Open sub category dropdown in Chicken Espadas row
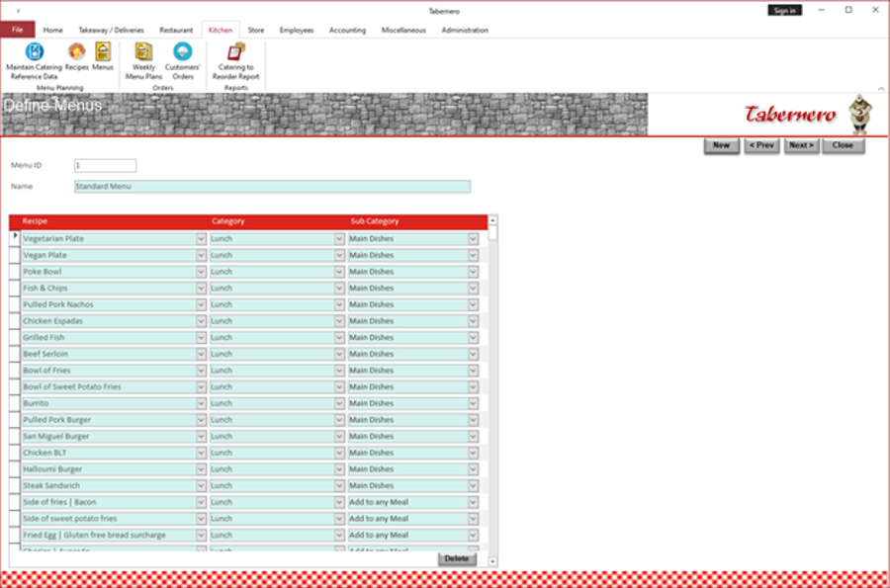The height and width of the screenshot is (588, 890). click(474, 321)
